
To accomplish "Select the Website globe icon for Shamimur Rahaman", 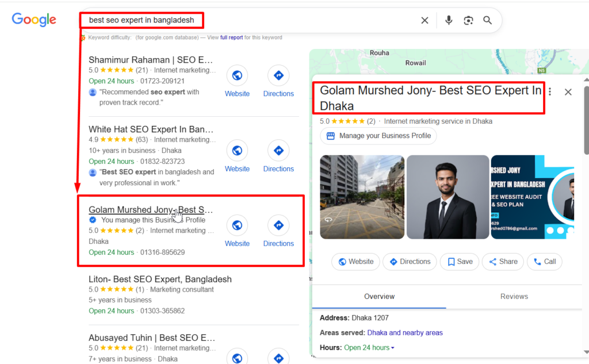I will (x=237, y=75).
